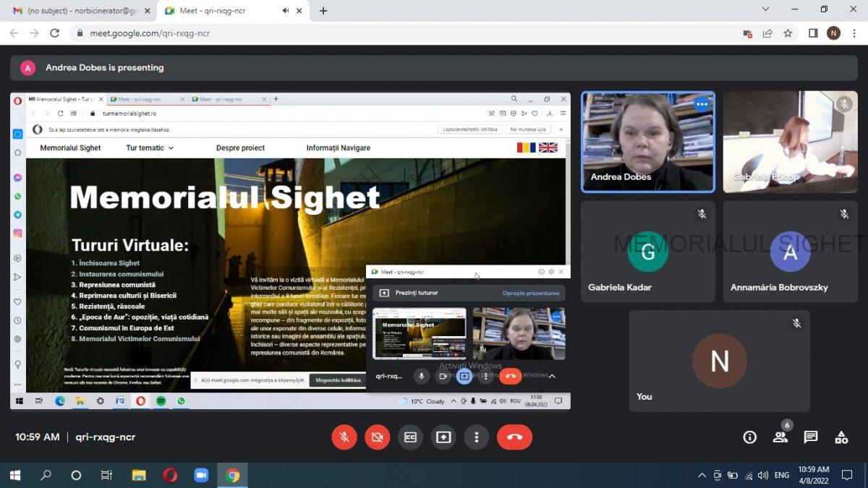Click Megosztás leállítása stop sharing button
This screenshot has height=488, width=868.
(x=338, y=380)
